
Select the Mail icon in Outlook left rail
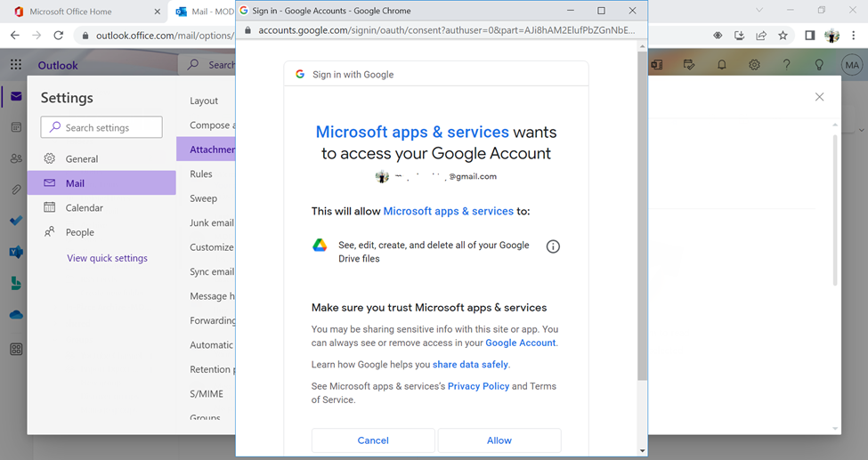pos(16,96)
